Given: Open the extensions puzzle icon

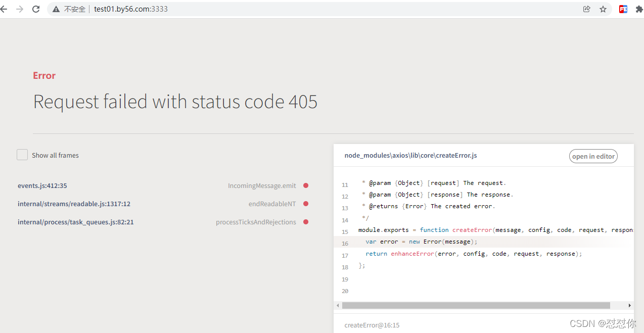Looking at the screenshot, I should [639, 9].
